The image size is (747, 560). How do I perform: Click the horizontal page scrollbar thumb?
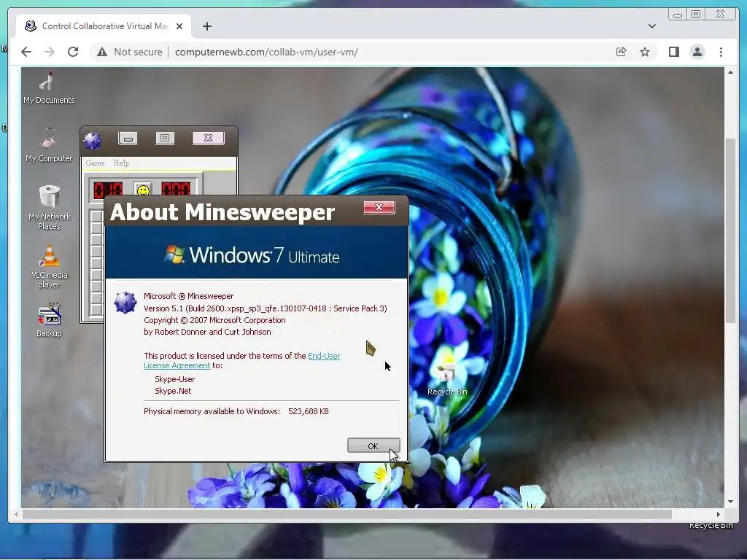347,514
